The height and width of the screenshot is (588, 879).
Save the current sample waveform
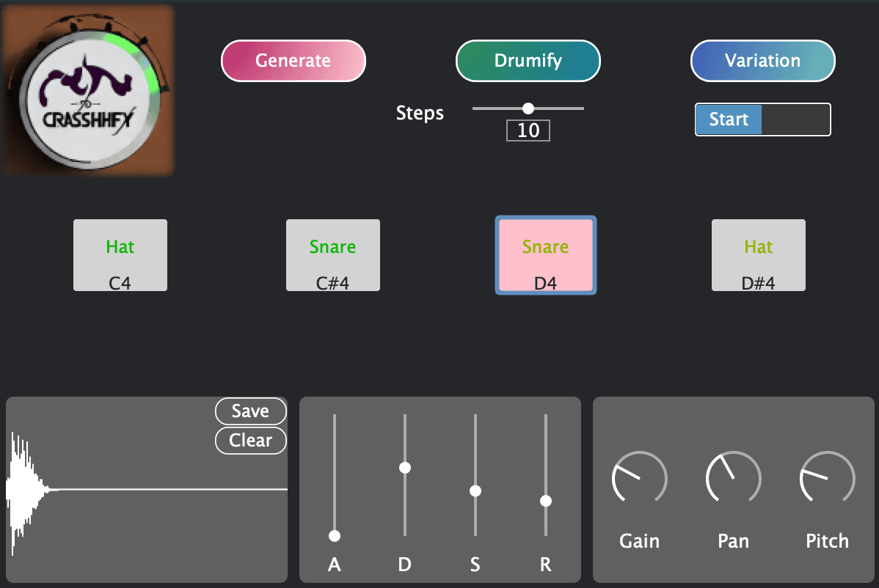coord(251,411)
